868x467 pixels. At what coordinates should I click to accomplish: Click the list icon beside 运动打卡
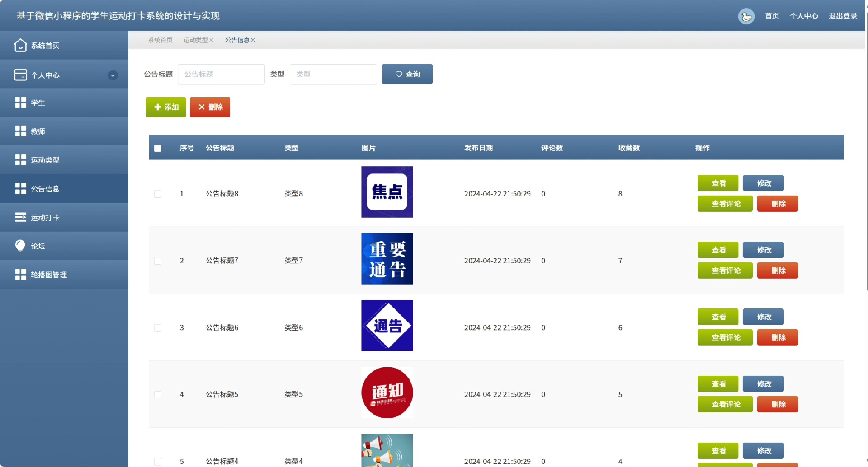(x=20, y=217)
